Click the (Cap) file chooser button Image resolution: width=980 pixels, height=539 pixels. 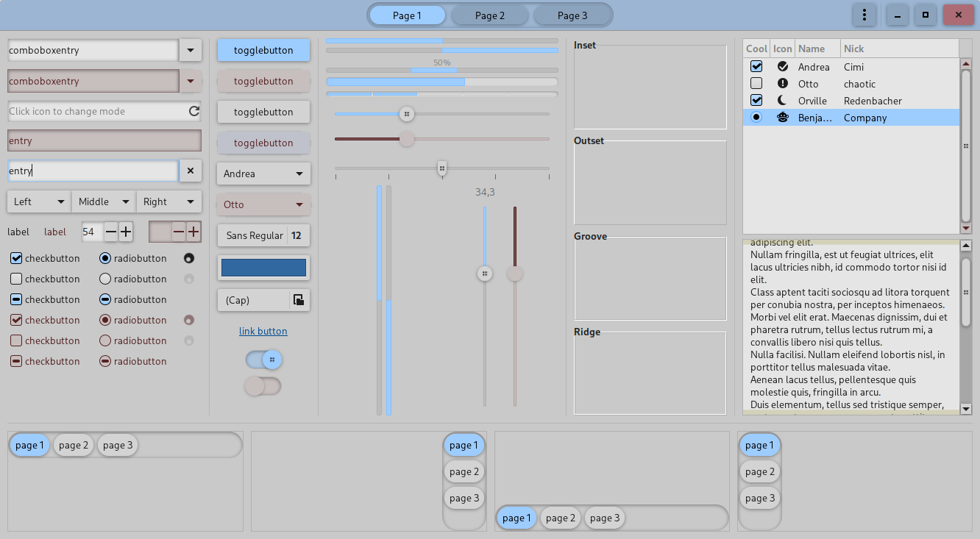tap(263, 300)
